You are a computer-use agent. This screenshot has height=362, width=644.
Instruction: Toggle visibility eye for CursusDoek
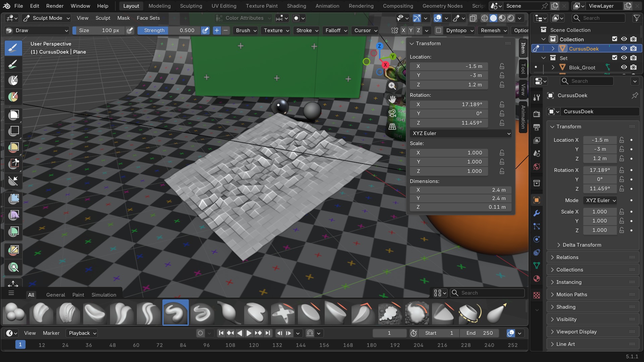tap(624, 49)
